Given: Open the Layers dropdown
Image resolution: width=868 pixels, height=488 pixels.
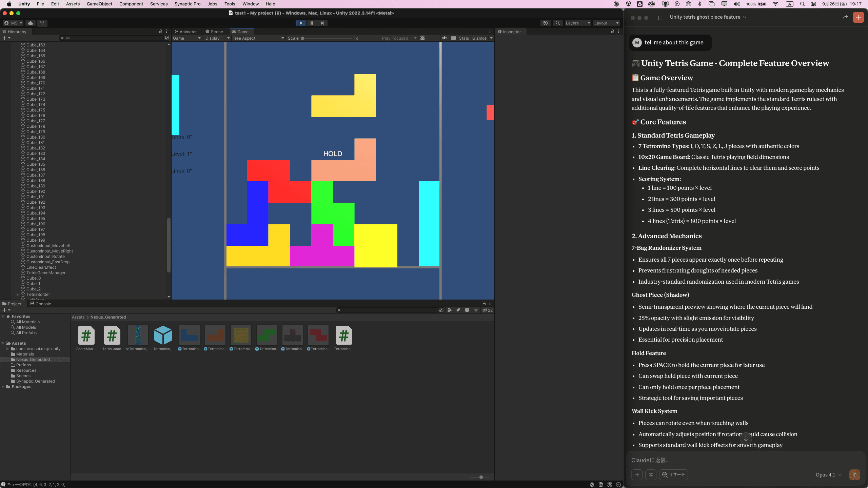Looking at the screenshot, I should coord(577,23).
